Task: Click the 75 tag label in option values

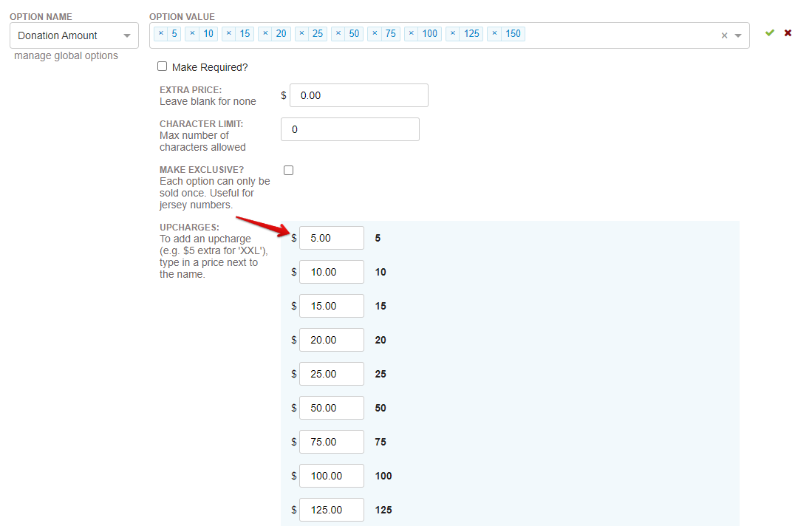Action: pos(390,33)
